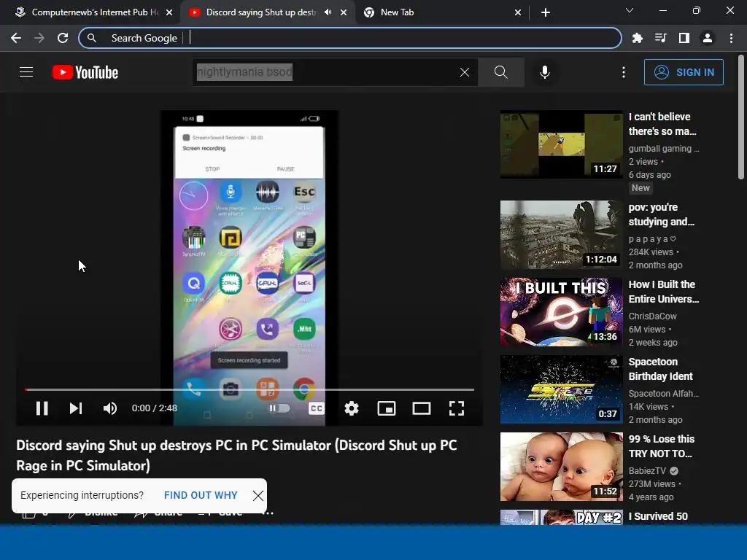Image resolution: width=747 pixels, height=560 pixels.
Task: Click 'Spacetoon Birthday Ident' title
Action: click(x=661, y=369)
